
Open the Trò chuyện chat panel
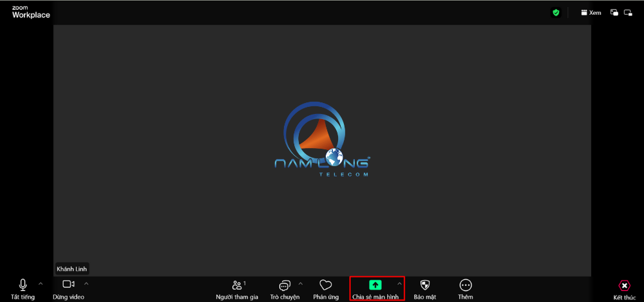[285, 286]
